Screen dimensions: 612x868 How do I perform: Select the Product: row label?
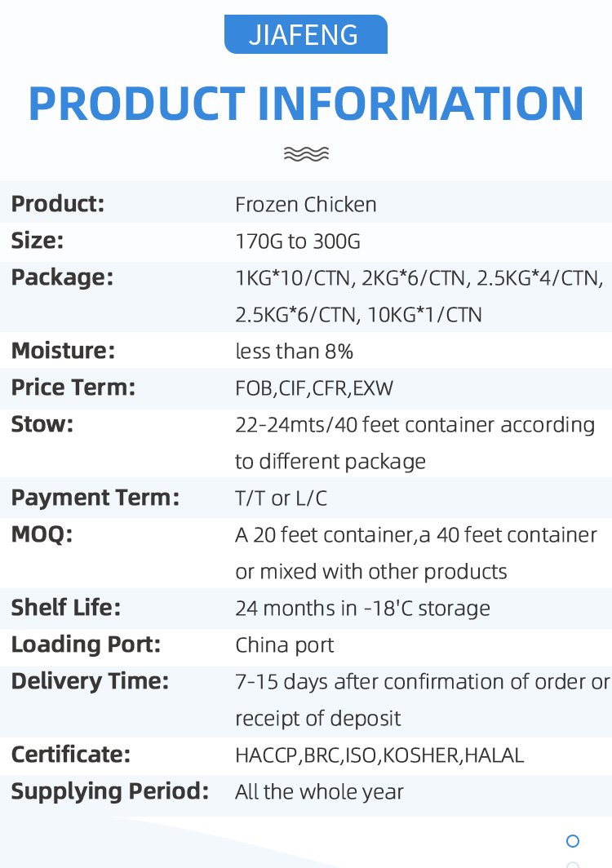[58, 204]
